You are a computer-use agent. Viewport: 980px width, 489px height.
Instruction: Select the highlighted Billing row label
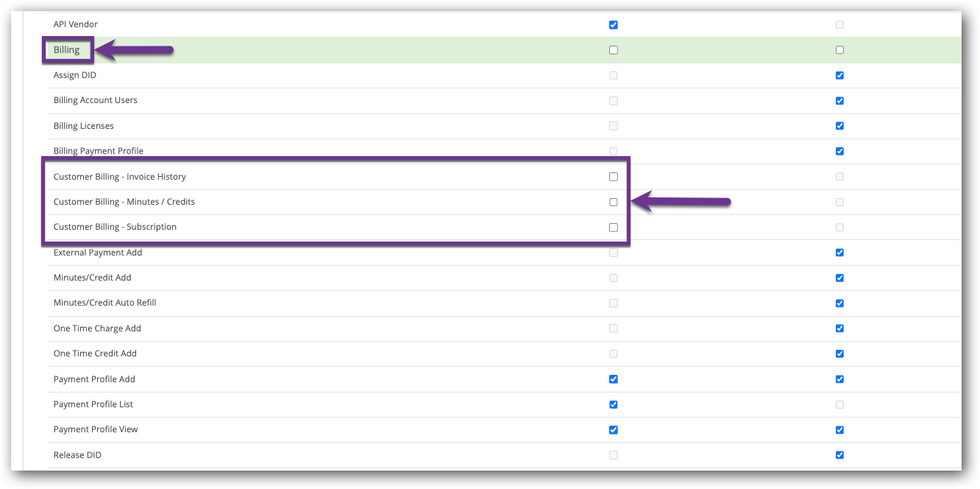(67, 49)
